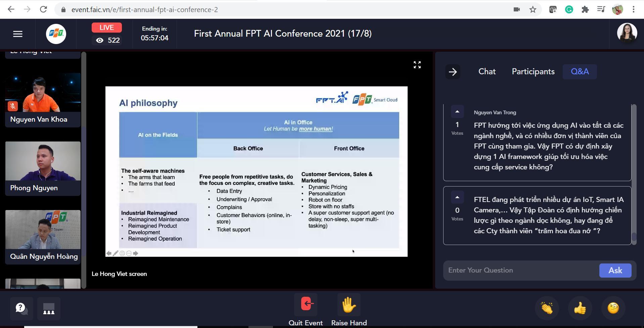The width and height of the screenshot is (644, 328).
Task: Click conference title in header
Action: 283,34
